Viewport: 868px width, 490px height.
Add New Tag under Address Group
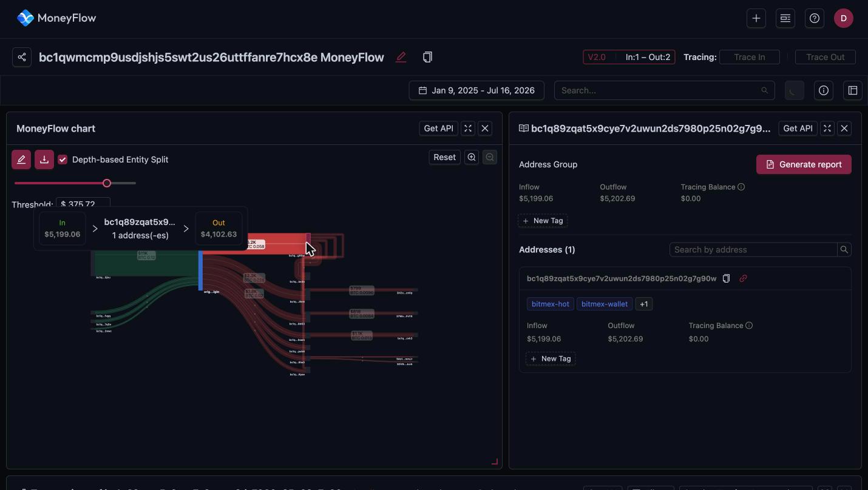(543, 221)
